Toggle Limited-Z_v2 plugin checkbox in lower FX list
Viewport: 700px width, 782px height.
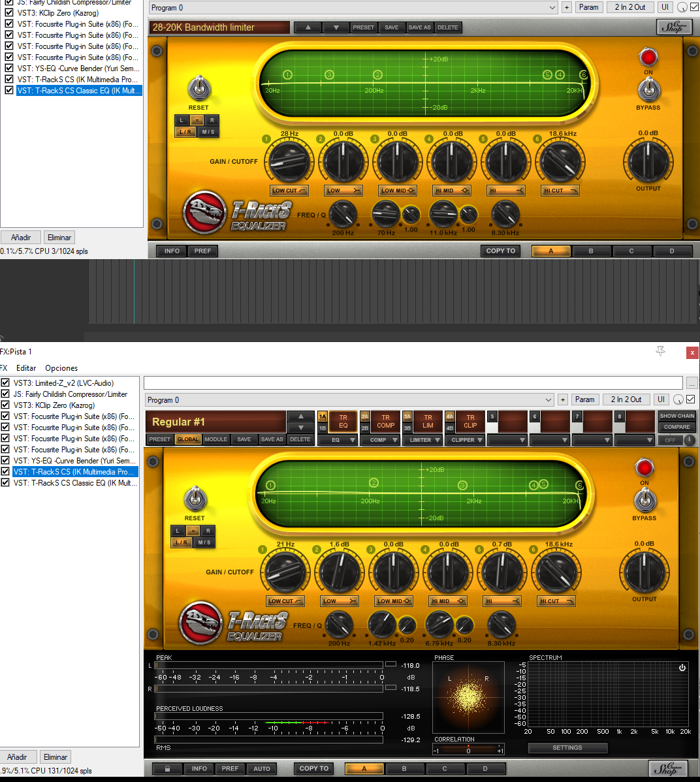coord(5,383)
